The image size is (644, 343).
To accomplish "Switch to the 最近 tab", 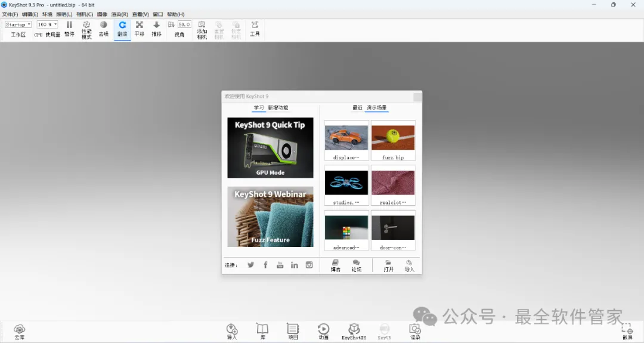I will [357, 107].
